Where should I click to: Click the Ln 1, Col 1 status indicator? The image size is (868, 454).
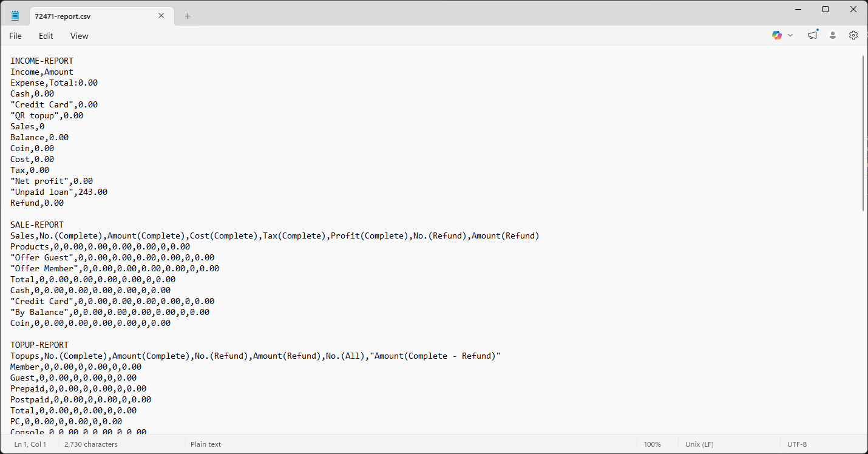click(30, 444)
